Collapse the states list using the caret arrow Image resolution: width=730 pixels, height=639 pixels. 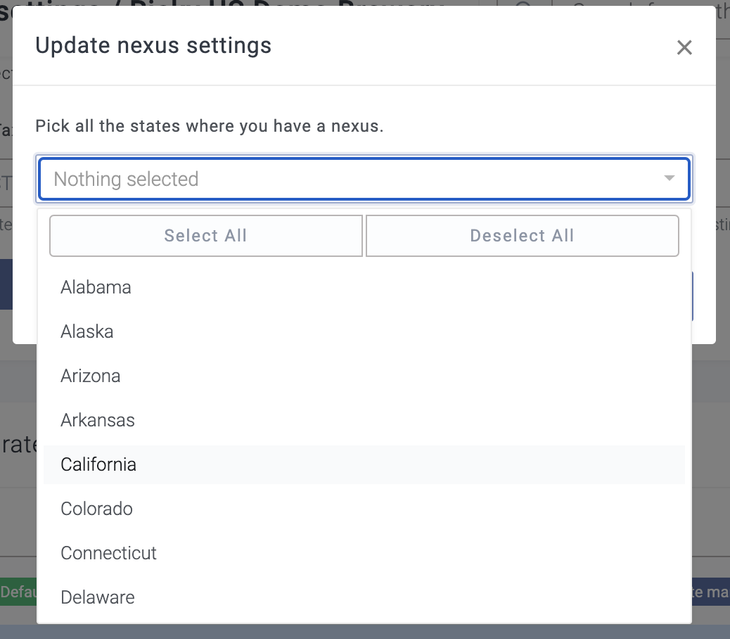(669, 179)
